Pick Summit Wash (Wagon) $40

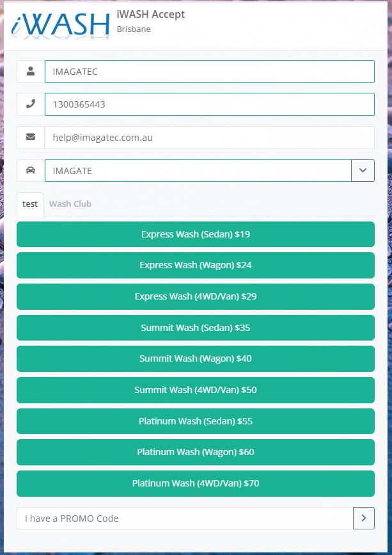196,358
